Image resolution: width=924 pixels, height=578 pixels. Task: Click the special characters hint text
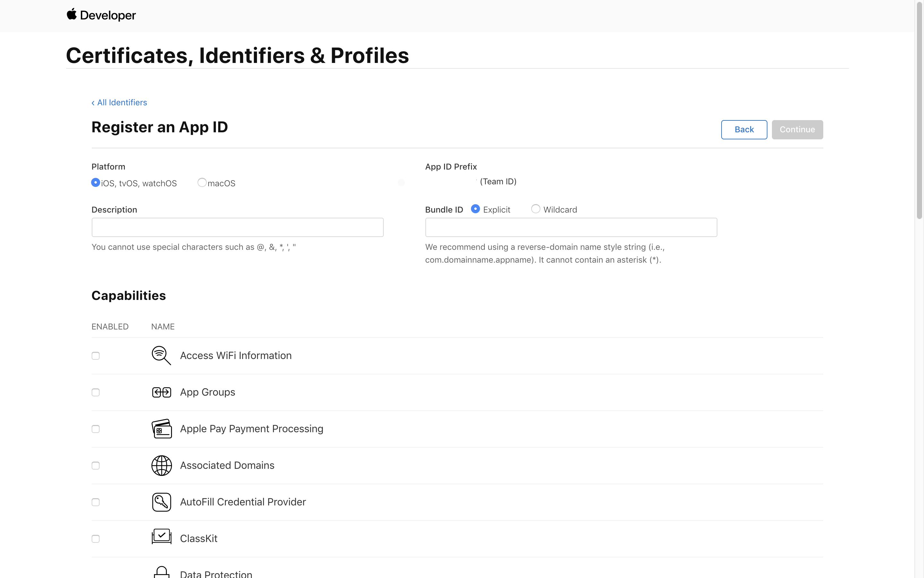coord(193,247)
